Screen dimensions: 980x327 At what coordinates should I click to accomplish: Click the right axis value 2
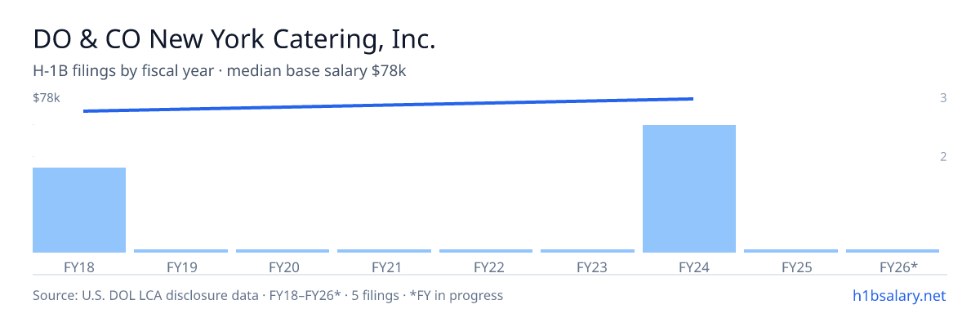click(943, 156)
